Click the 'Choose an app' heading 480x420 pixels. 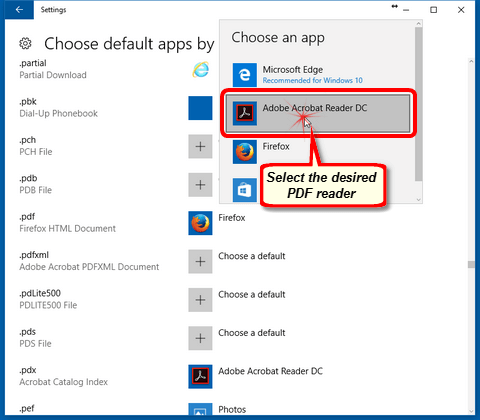click(278, 38)
